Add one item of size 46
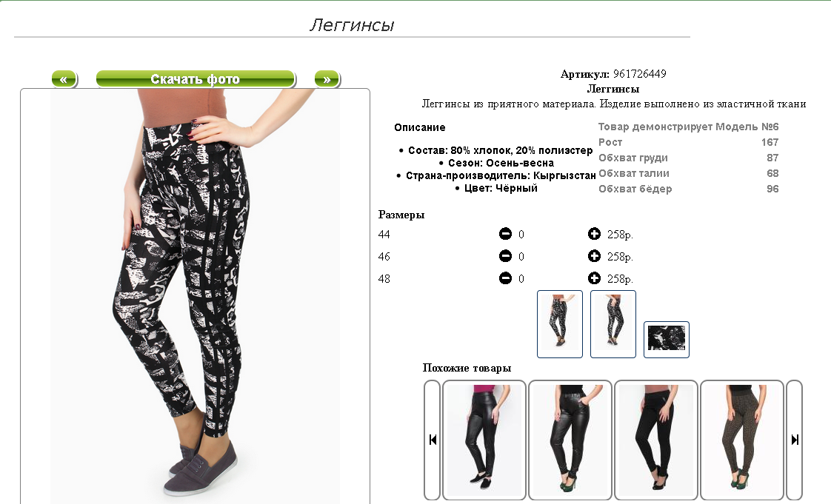The image size is (831, 504). click(594, 256)
